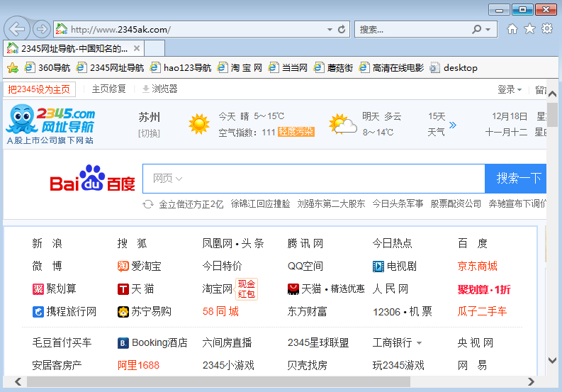Click the Baidu logo

pyautogui.click(x=92, y=179)
